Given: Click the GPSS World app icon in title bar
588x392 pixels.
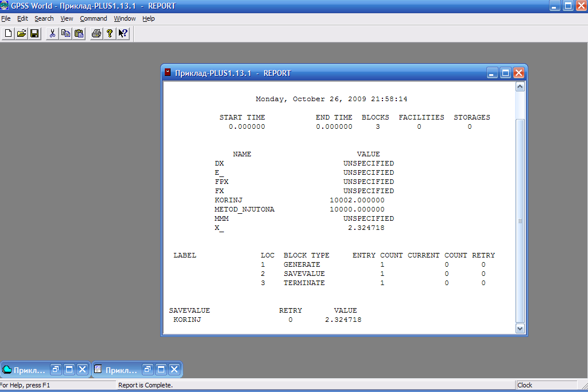Looking at the screenshot, I should (4, 6).
